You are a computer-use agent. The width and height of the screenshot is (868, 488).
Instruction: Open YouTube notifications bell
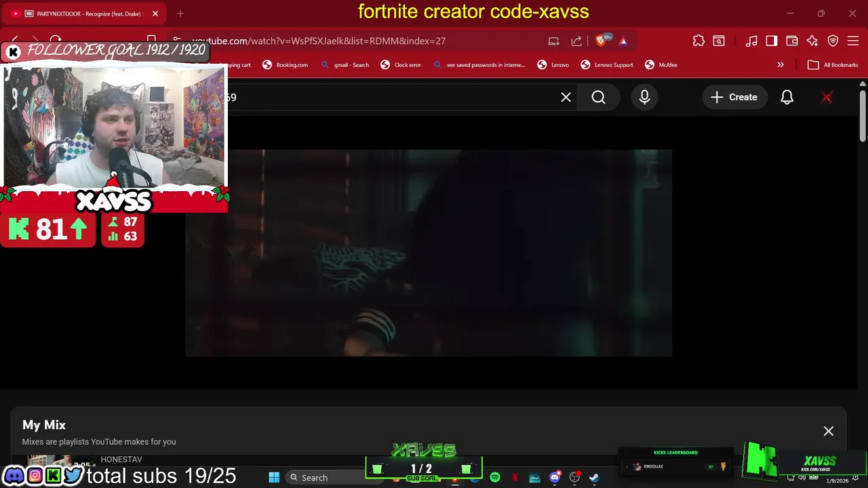click(787, 98)
